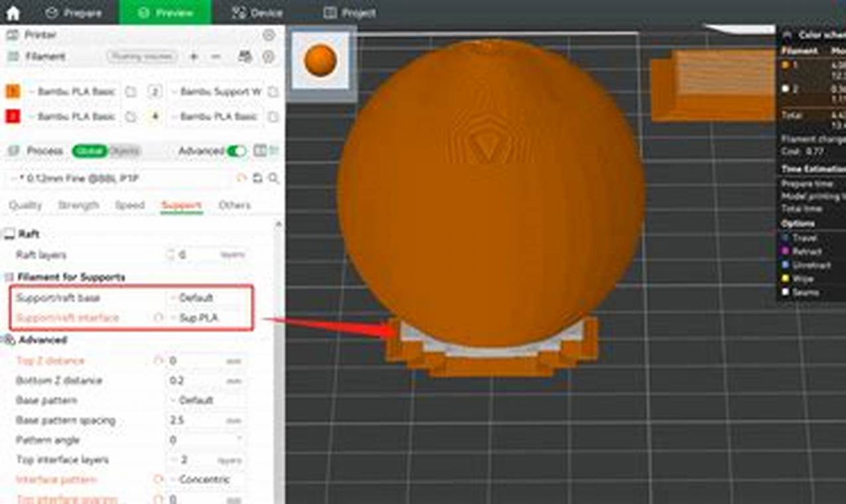This screenshot has width=846, height=504.
Task: Open the Sup.PLA Support/raft interface dropdown
Action: (x=199, y=318)
